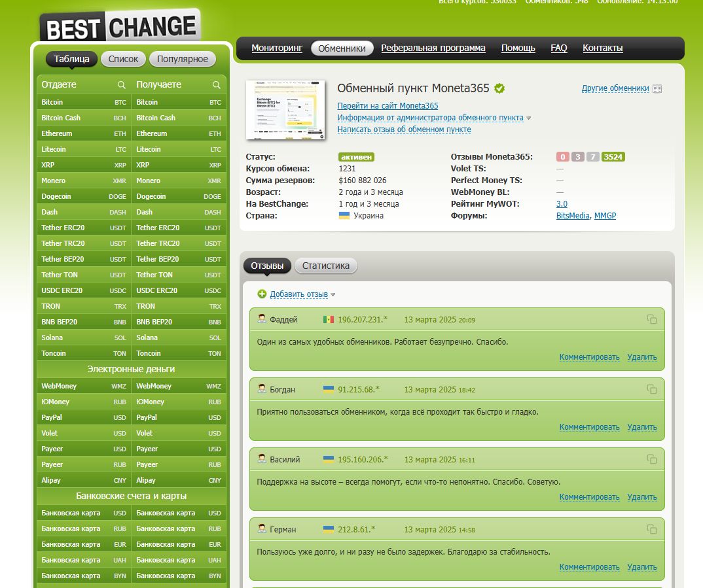Open the Мониторинг menu item

pyautogui.click(x=277, y=48)
